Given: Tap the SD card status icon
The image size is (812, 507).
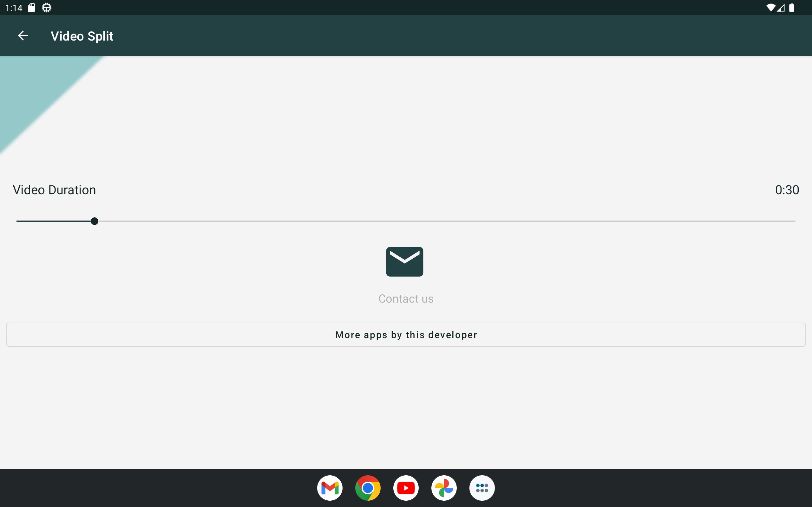Looking at the screenshot, I should [x=31, y=8].
